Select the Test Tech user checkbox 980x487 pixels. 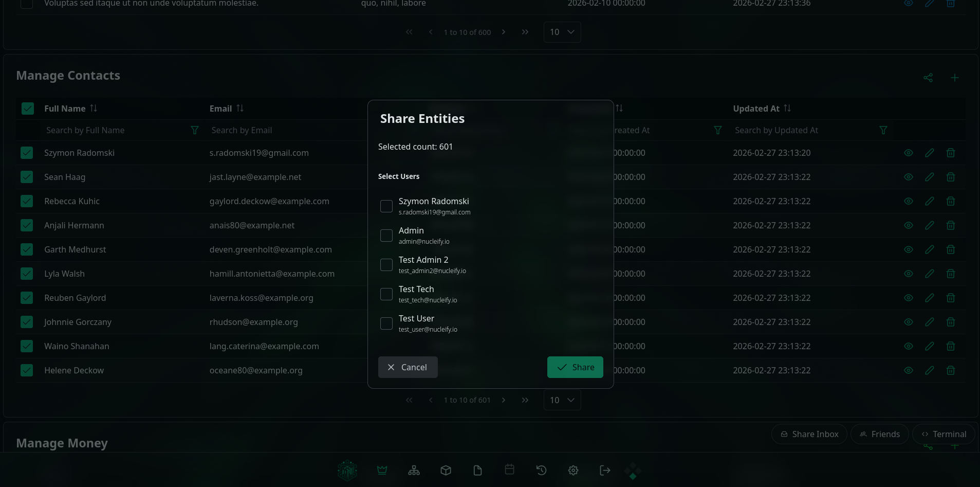point(386,294)
